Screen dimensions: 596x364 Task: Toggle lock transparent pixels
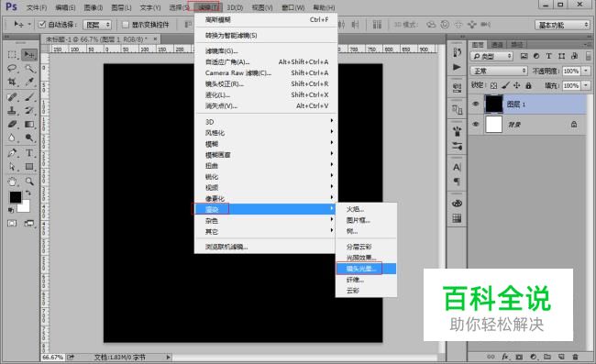click(493, 85)
